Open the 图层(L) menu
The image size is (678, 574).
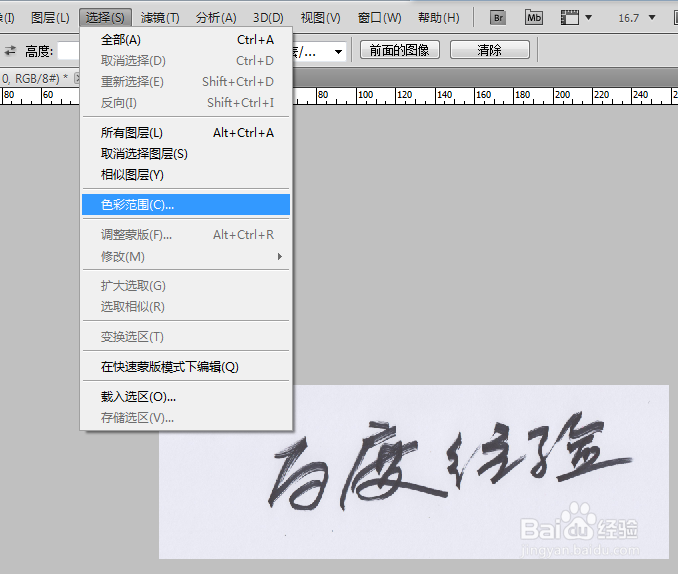point(50,18)
